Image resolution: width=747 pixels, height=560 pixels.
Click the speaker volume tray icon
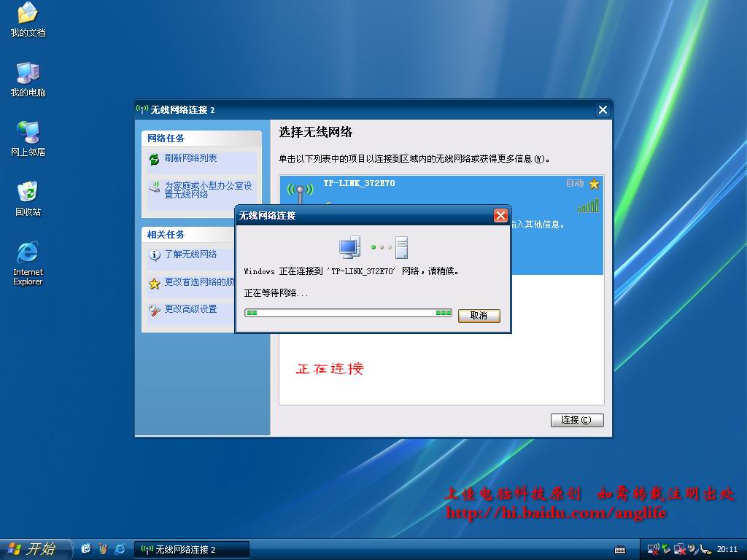pyautogui.click(x=692, y=549)
